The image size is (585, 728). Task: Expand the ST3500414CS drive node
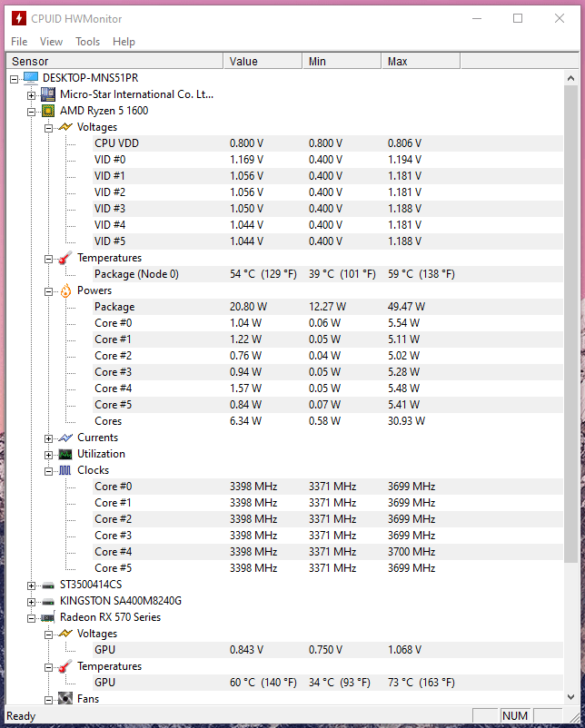pos(31,585)
